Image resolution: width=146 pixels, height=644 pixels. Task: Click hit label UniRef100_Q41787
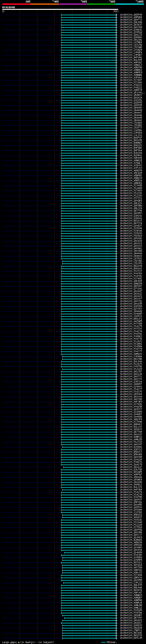[131, 371]
